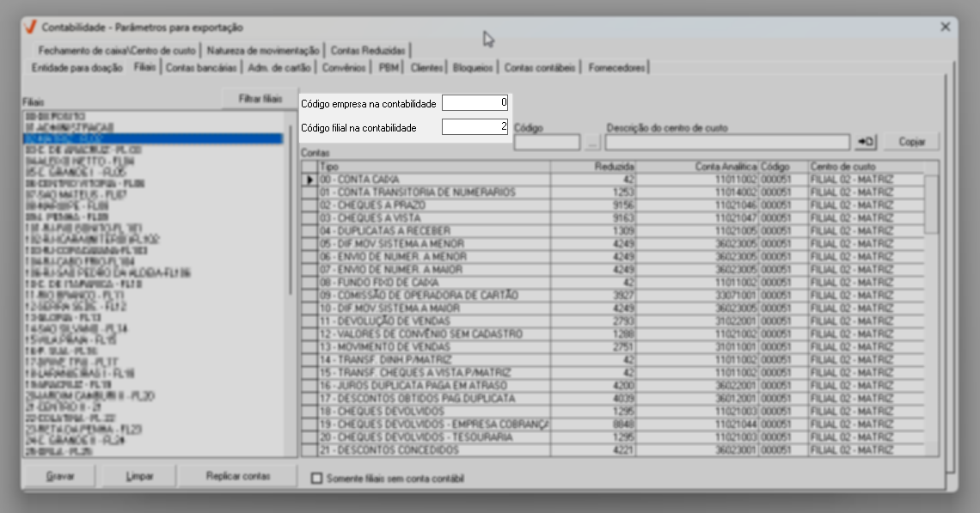Click the Descrição do centro de custo field
980x513 pixels.
[727, 143]
